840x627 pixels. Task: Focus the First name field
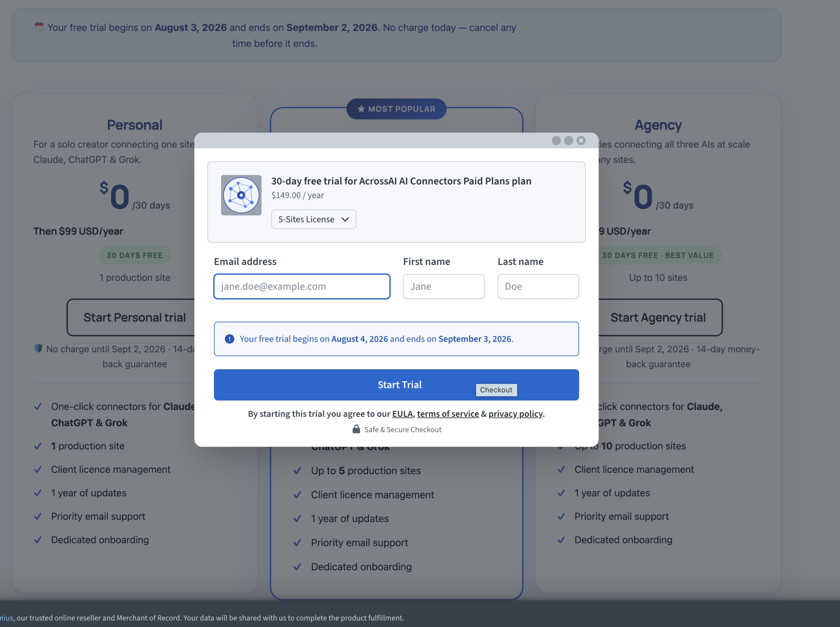coord(444,287)
